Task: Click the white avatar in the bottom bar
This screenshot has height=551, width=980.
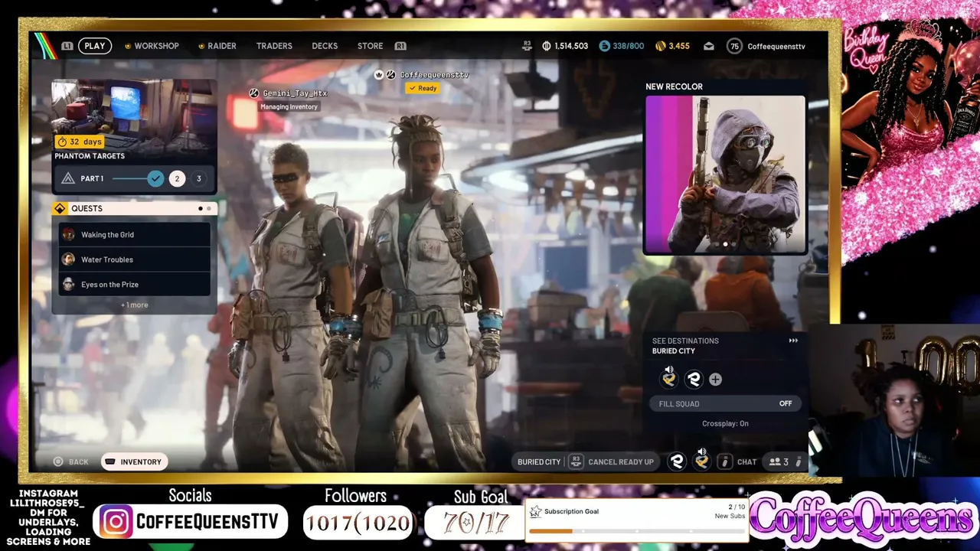Action: 677,461
